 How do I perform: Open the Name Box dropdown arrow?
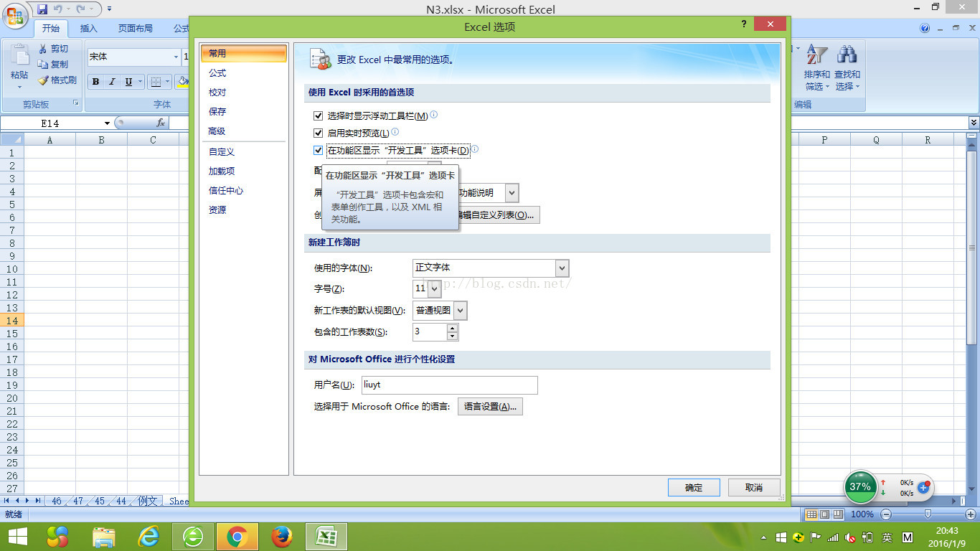(x=108, y=123)
